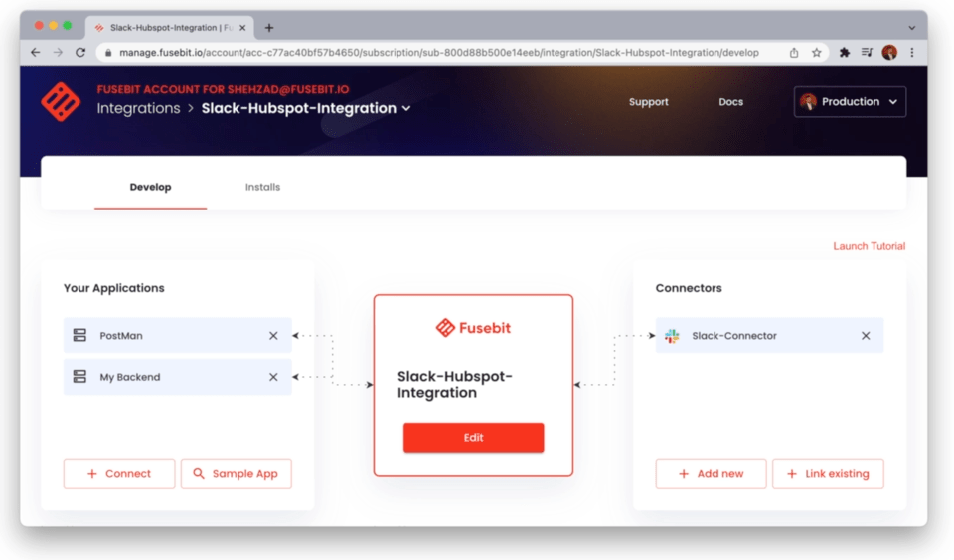Expand the Production account dropdown
The height and width of the screenshot is (560, 954).
[850, 101]
